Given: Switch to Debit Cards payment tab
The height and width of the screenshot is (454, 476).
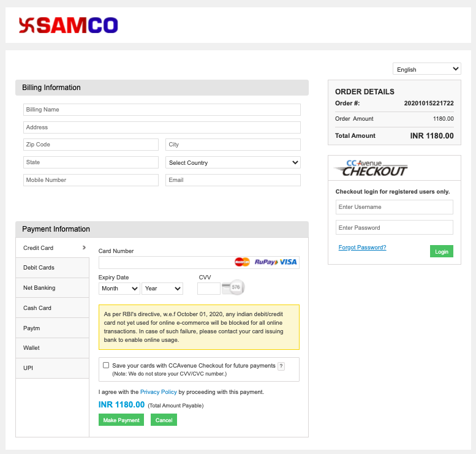Looking at the screenshot, I should [52, 268].
